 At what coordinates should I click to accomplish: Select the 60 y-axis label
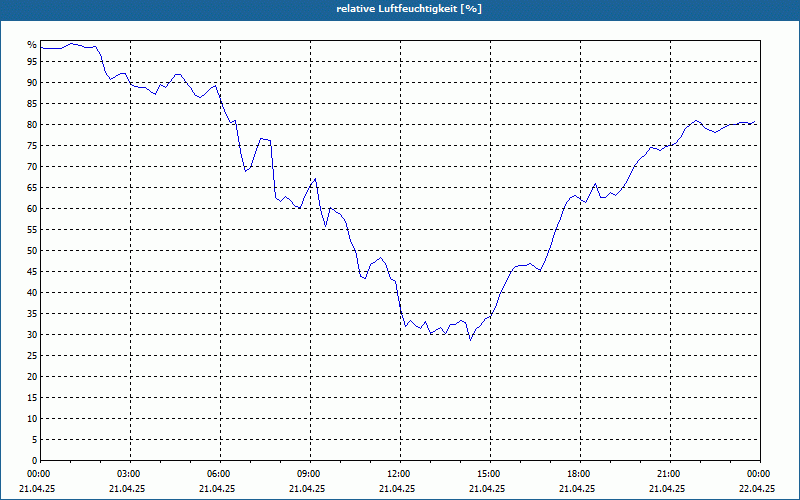[32, 209]
